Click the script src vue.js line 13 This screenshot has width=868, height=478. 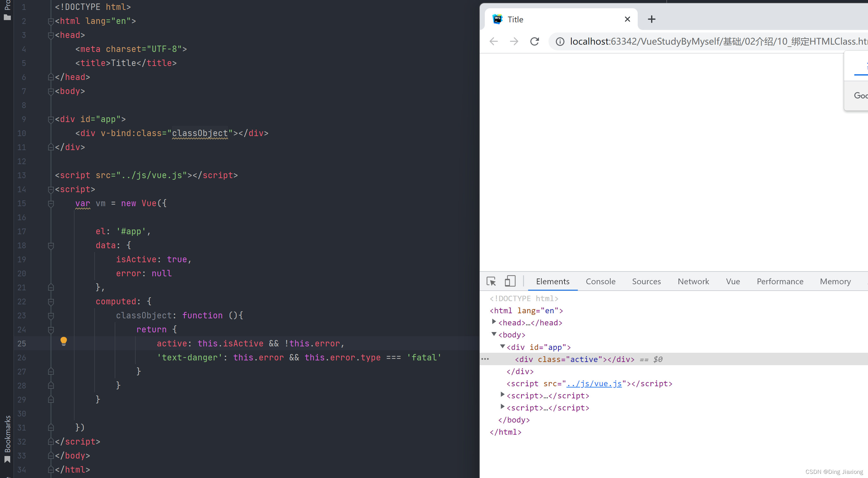(x=146, y=175)
